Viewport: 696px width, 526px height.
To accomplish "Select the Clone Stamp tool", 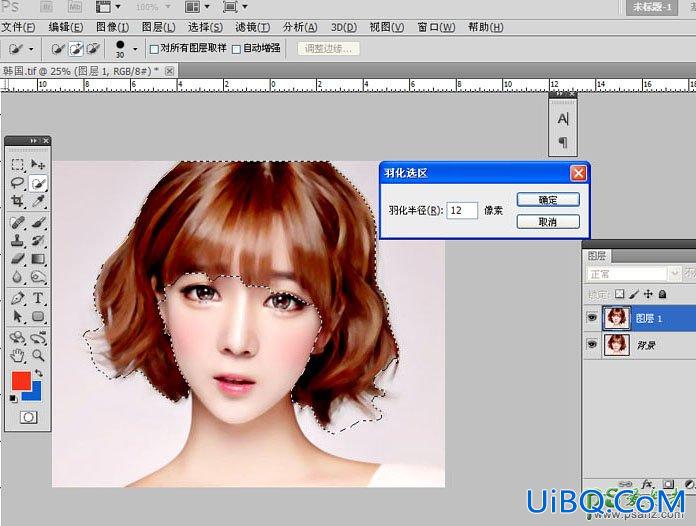I will pyautogui.click(x=17, y=240).
